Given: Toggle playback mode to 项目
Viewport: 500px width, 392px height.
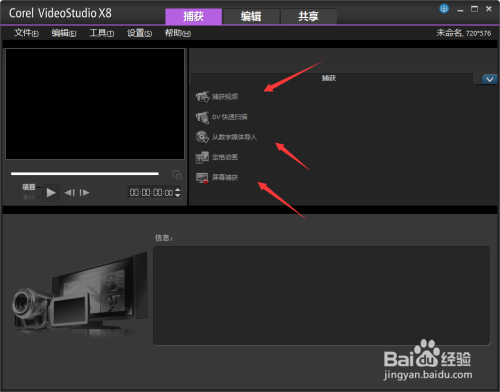Looking at the screenshot, I should click(29, 187).
